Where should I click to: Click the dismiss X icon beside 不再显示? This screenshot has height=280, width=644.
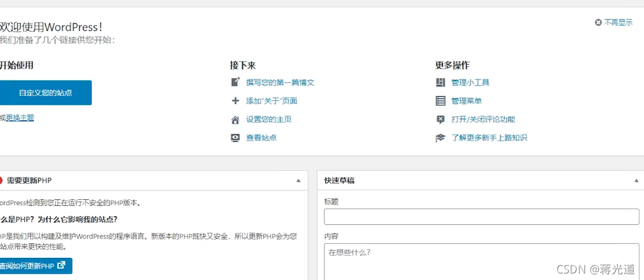coord(598,23)
